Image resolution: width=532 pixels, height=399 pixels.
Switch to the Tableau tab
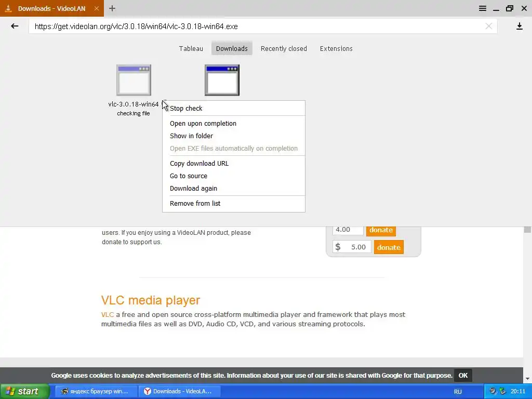click(x=191, y=48)
